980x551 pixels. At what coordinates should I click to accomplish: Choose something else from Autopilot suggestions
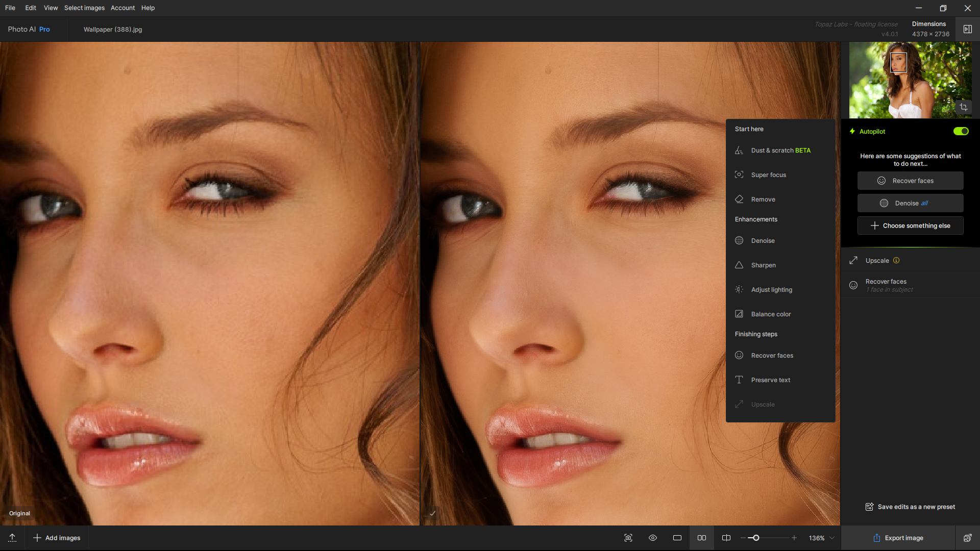click(910, 225)
